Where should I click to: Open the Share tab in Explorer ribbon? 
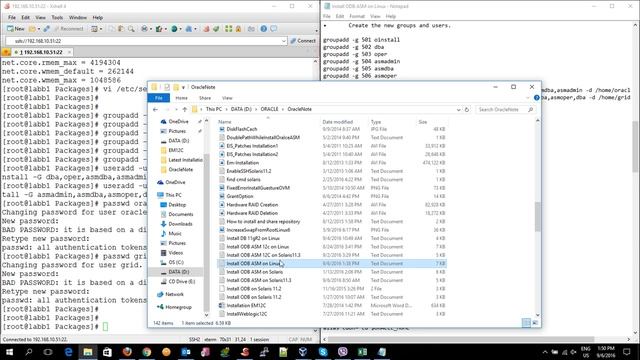[x=205, y=98]
